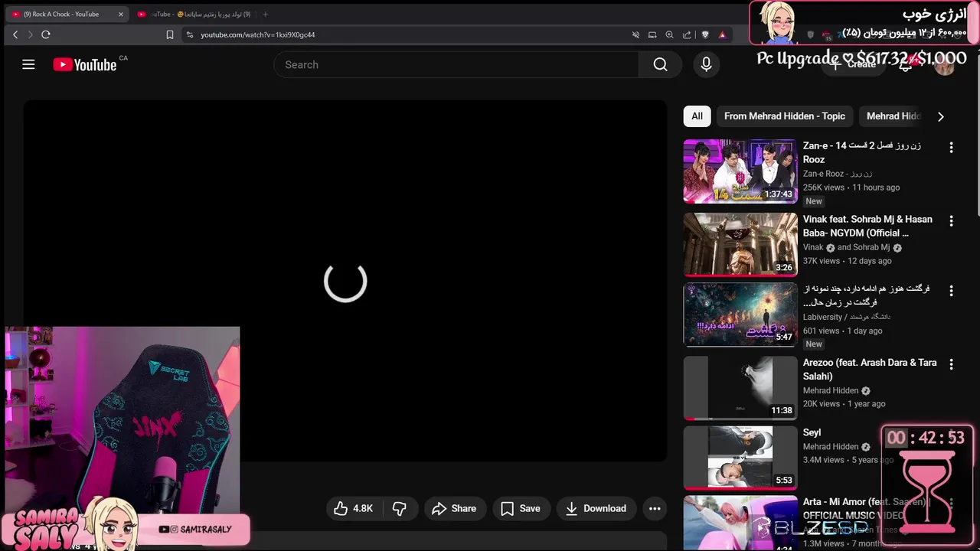This screenshot has width=980, height=551.
Task: Click the picture-in-picture icon in the address bar
Action: pyautogui.click(x=652, y=34)
